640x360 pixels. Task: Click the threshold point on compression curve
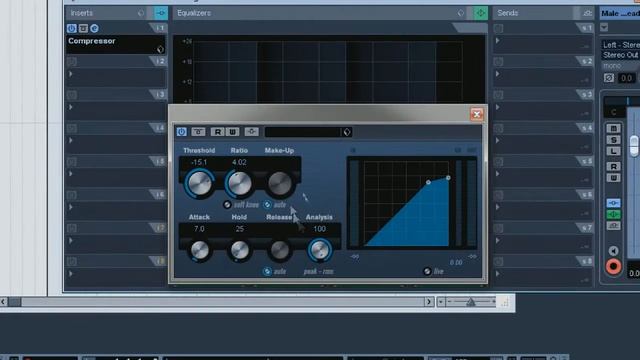[x=428, y=182]
